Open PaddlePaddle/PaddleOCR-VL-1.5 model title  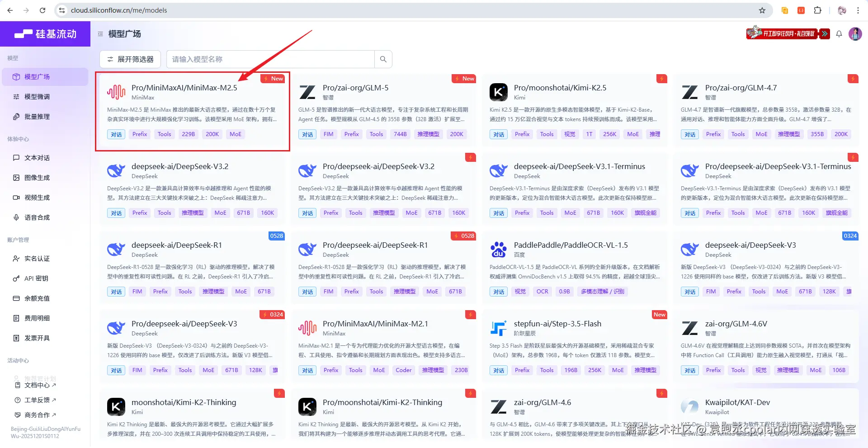[571, 245]
